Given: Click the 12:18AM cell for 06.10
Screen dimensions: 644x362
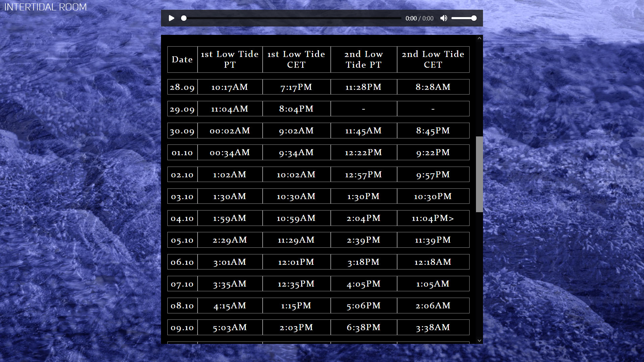Looking at the screenshot, I should (x=433, y=262).
